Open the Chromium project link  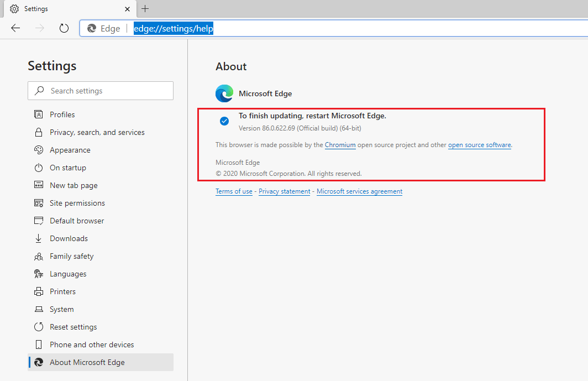click(x=340, y=145)
